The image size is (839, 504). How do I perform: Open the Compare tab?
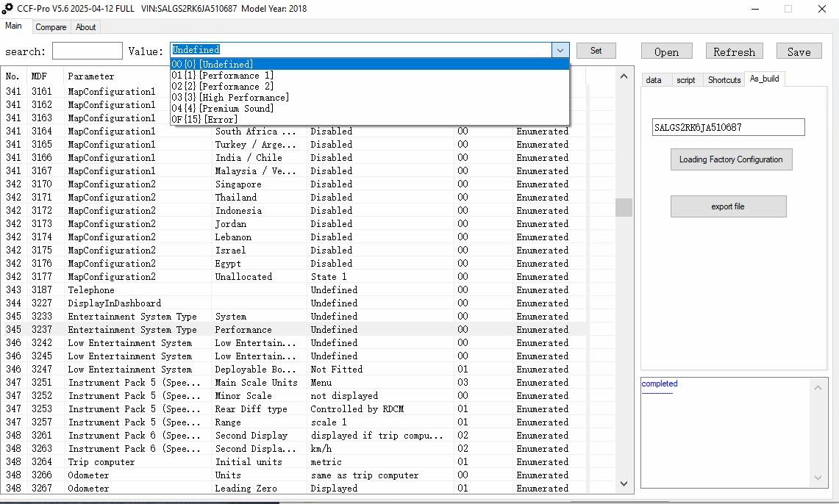[51, 27]
